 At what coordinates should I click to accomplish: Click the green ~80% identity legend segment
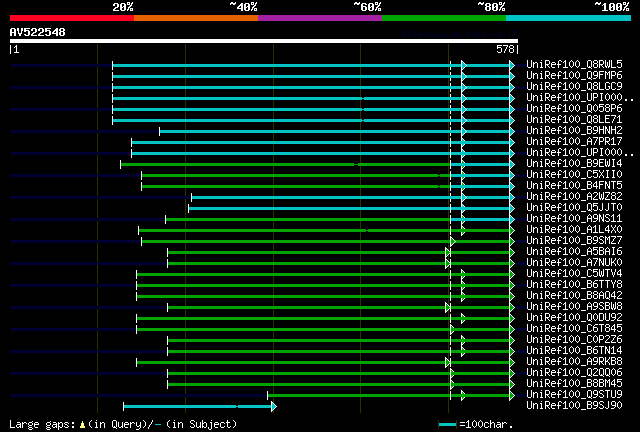click(444, 18)
